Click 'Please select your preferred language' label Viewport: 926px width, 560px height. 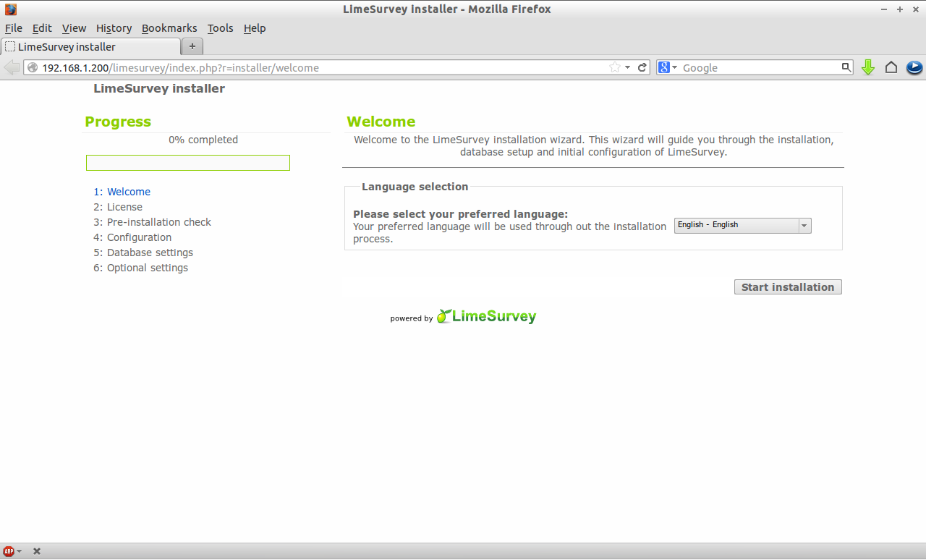pyautogui.click(x=461, y=214)
